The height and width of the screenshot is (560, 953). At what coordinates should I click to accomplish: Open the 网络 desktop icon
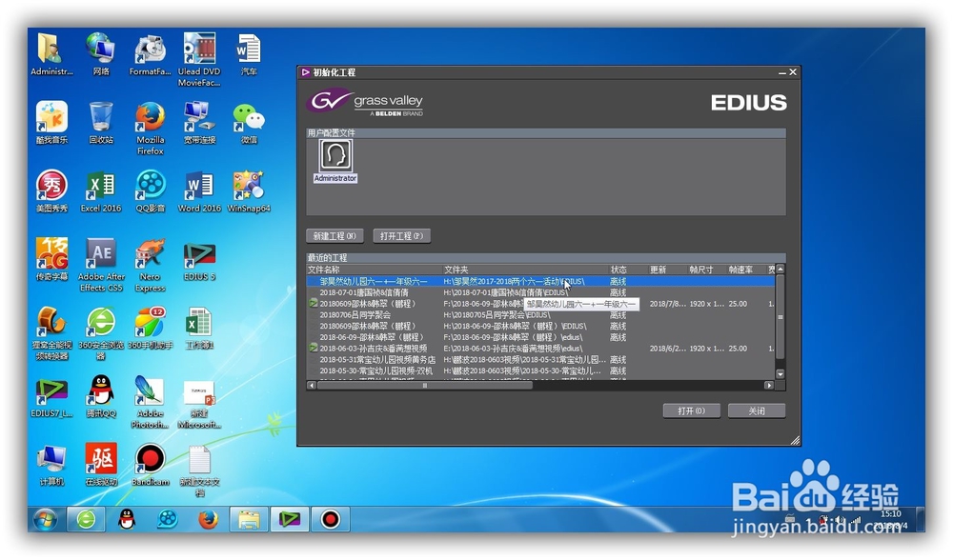[101, 54]
